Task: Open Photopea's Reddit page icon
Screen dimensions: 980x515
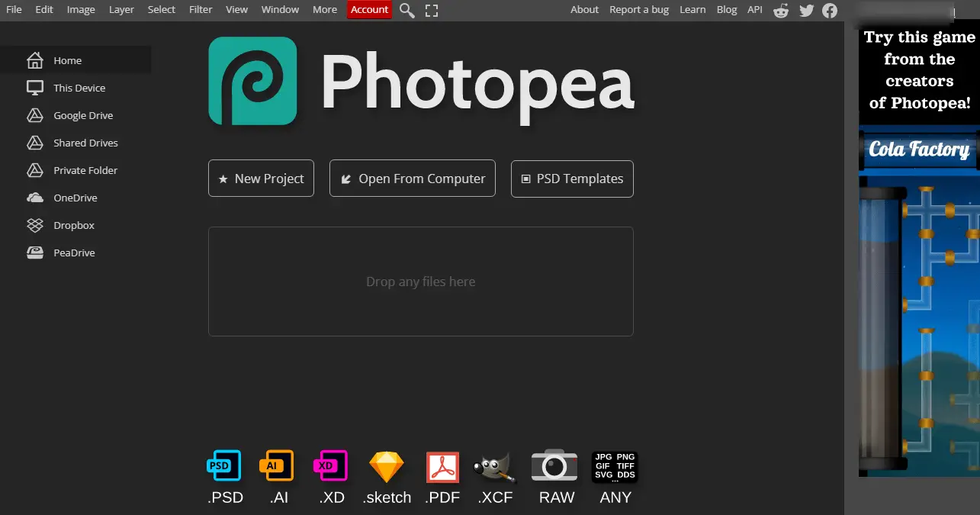Action: point(781,10)
